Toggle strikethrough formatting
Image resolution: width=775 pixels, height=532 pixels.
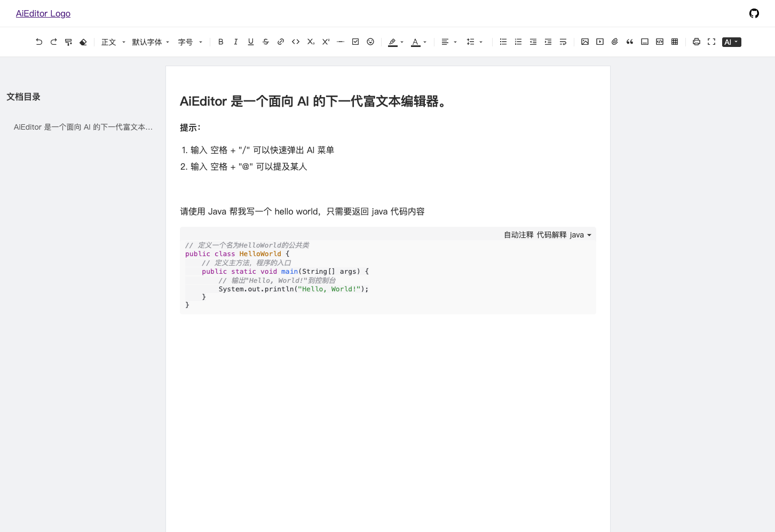click(265, 42)
